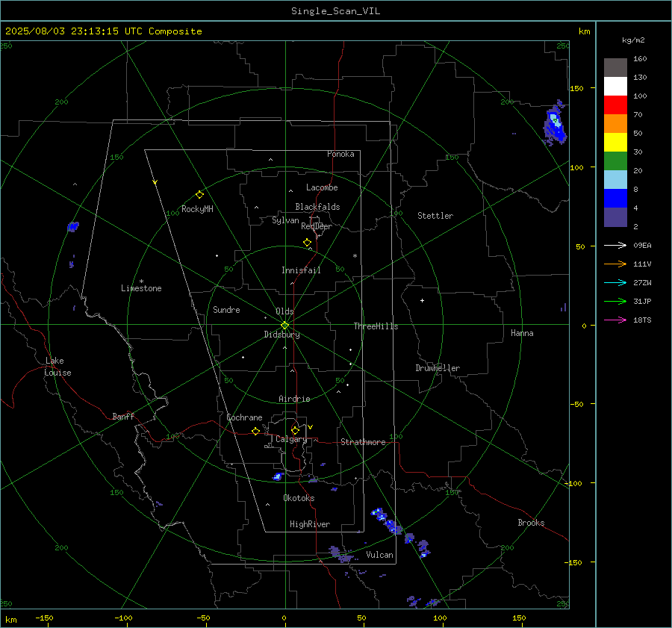Click the Cochrane town label
This screenshot has height=628, width=672.
(x=244, y=417)
